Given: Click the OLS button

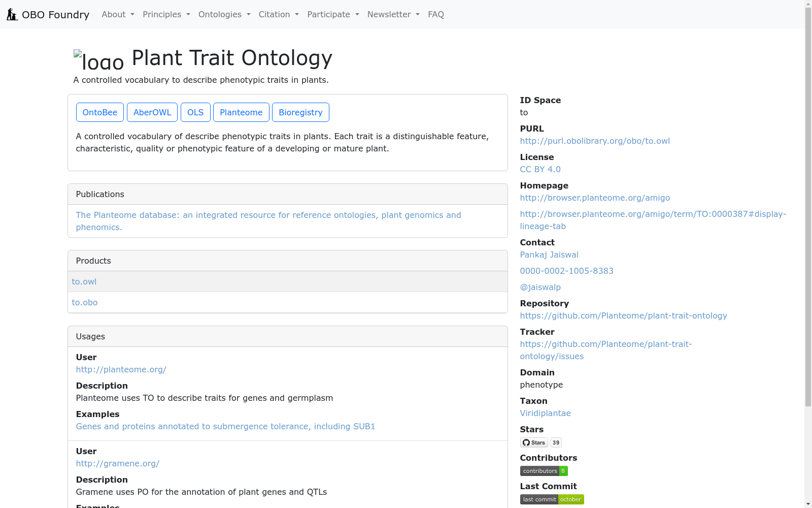Looking at the screenshot, I should click(x=195, y=112).
